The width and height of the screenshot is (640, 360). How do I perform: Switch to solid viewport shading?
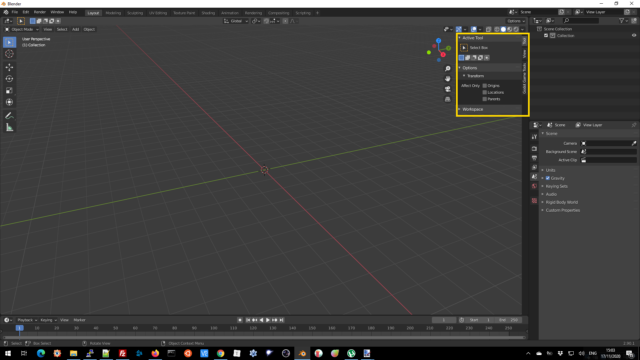pos(503,29)
